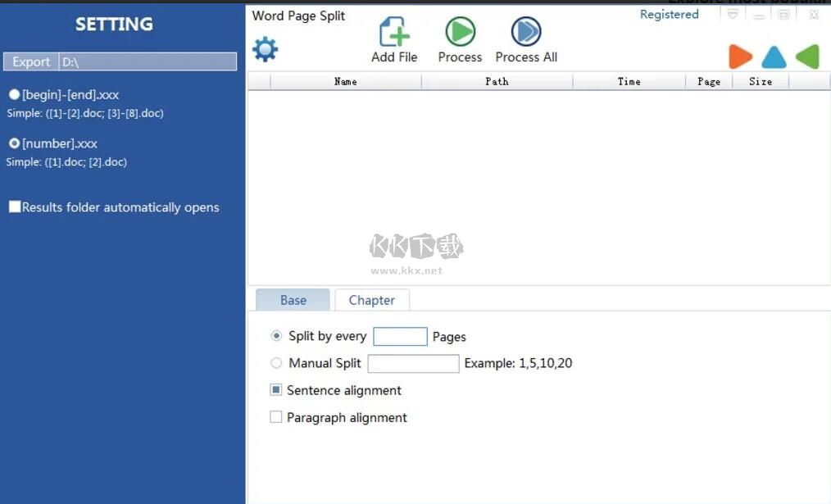
Task: Click the Process All icon
Action: 525,33
